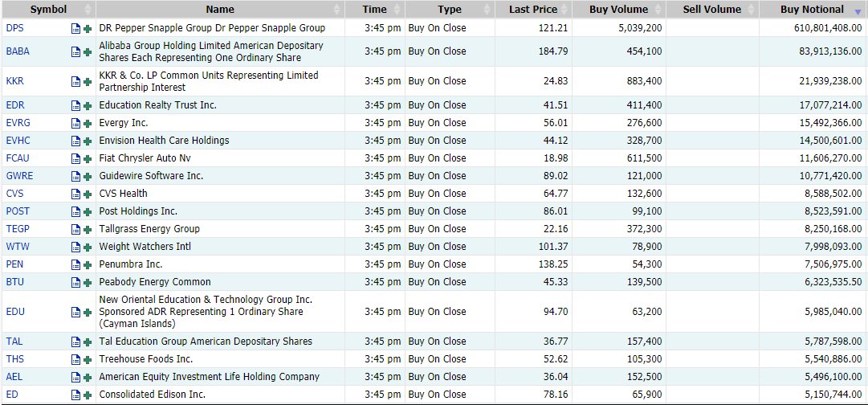Select the Fiat Chrysler Auto Nv cell
Image resolution: width=868 pixels, height=405 pixels.
coord(145,157)
